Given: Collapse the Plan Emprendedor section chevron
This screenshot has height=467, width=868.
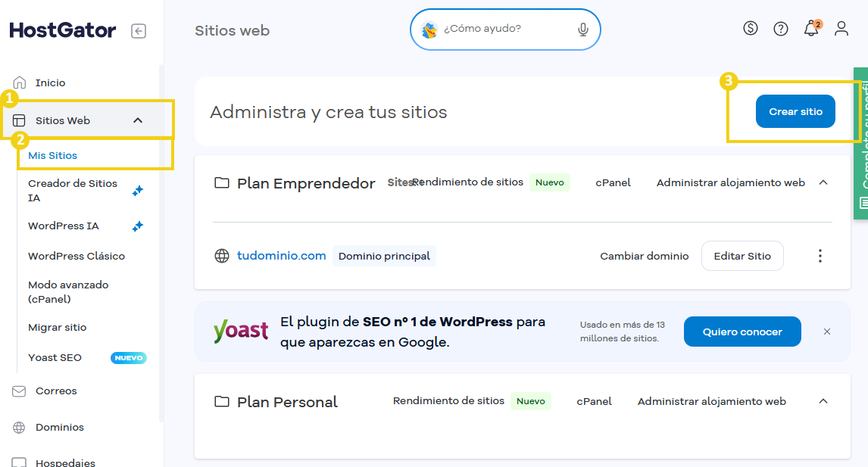Looking at the screenshot, I should [823, 182].
